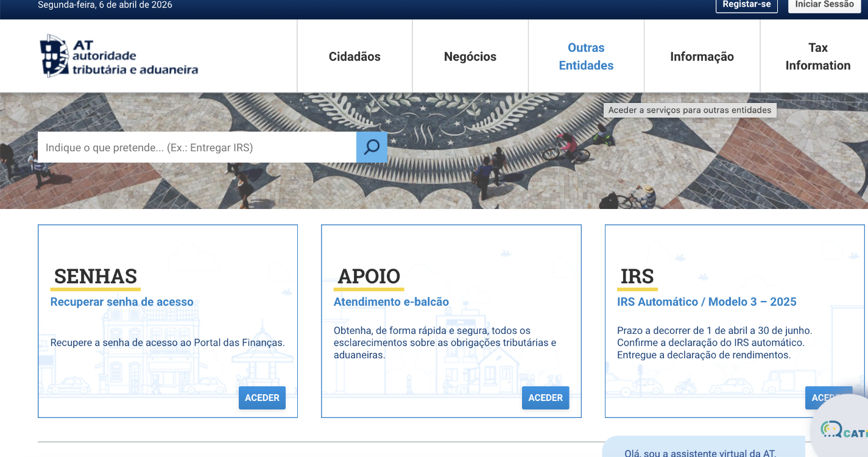The image size is (868, 457).
Task: Open the Outras Entidades menu
Action: [x=585, y=55]
